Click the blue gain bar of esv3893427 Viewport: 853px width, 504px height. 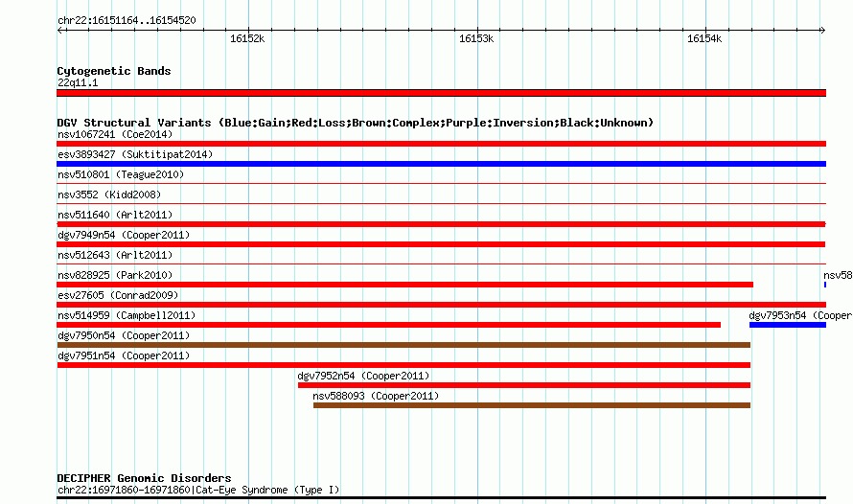tap(441, 164)
